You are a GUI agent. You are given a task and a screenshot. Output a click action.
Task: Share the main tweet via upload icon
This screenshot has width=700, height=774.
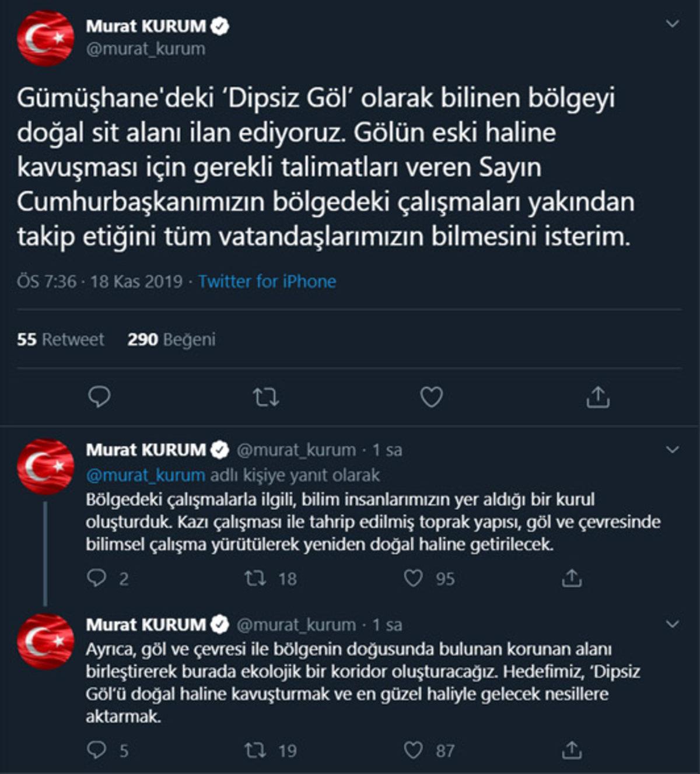coord(598,397)
